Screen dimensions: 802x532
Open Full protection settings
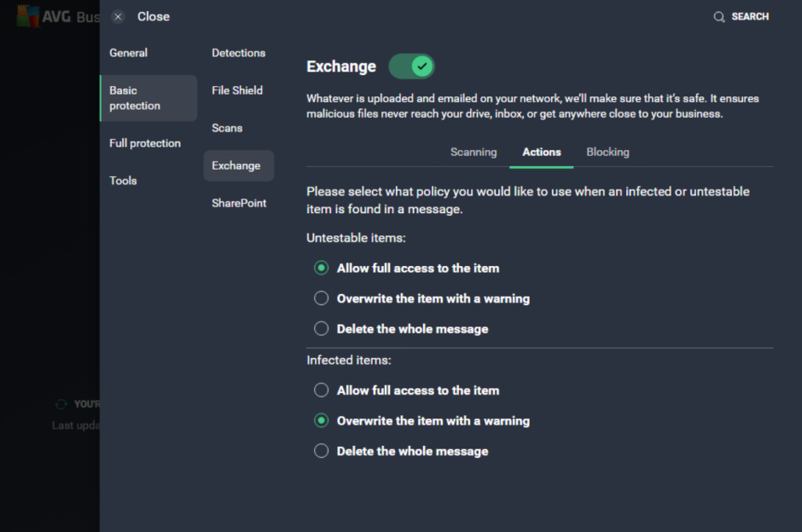point(144,143)
